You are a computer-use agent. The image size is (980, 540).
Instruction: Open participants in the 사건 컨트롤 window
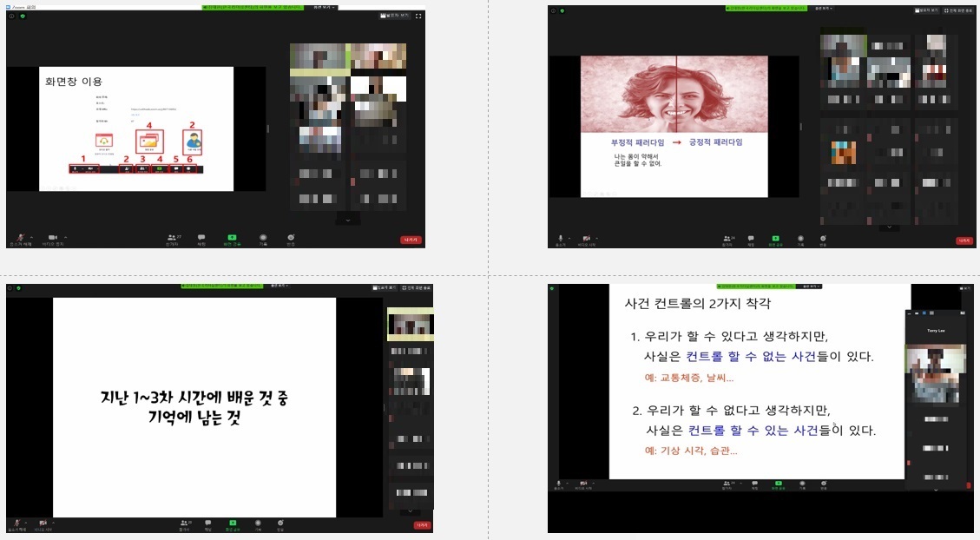(727, 484)
